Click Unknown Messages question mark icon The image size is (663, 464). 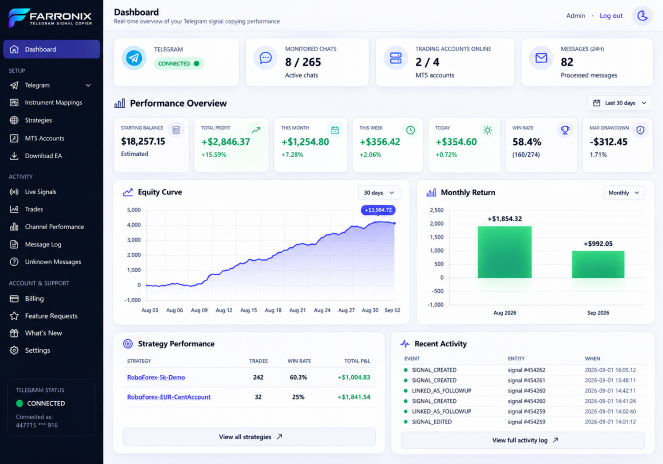click(14, 262)
